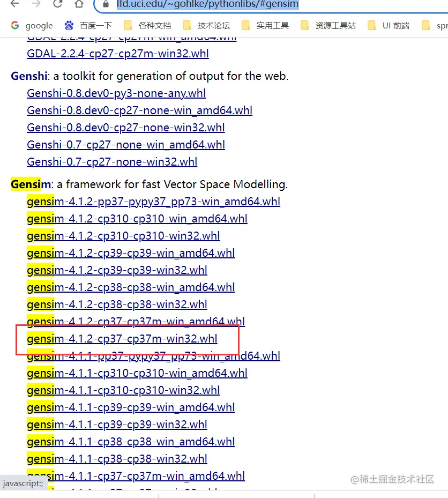This screenshot has height=498, width=448.
Task: Open the google bookmark
Action: click(32, 25)
